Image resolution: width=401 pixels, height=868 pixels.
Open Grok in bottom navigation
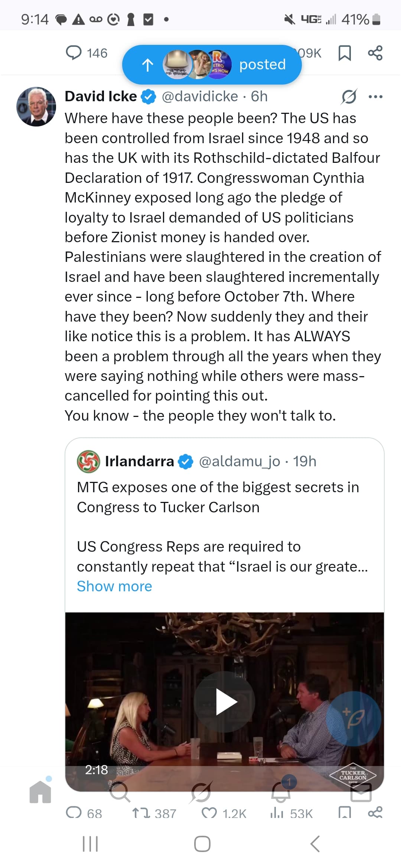(x=200, y=792)
